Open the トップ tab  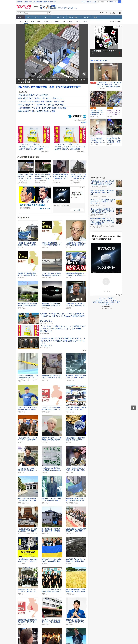(20, 17)
